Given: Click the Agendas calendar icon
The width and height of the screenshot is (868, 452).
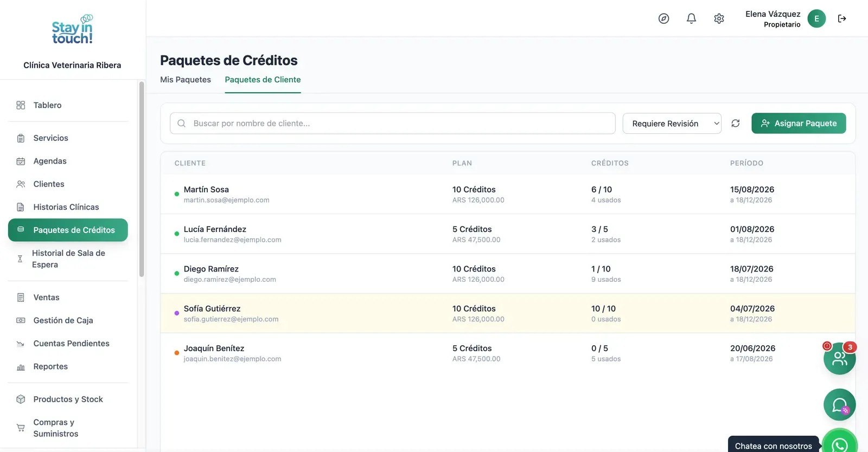Looking at the screenshot, I should point(21,161).
